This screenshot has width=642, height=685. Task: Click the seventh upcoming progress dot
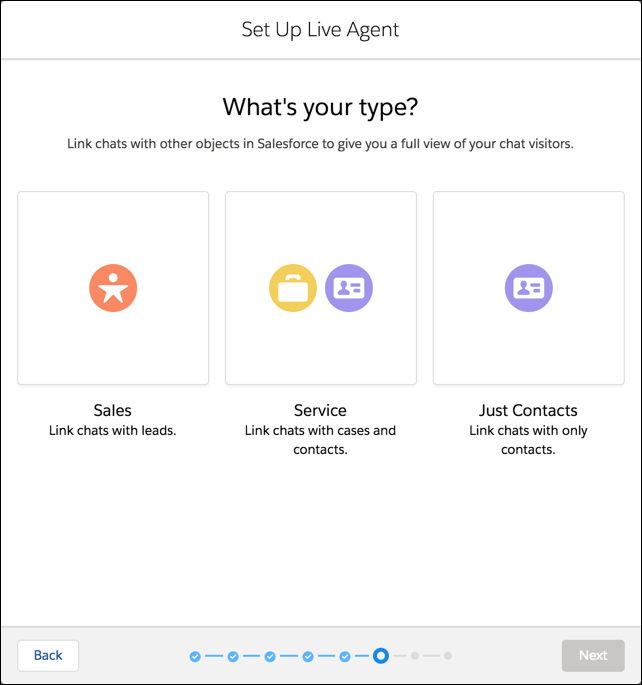coord(415,656)
